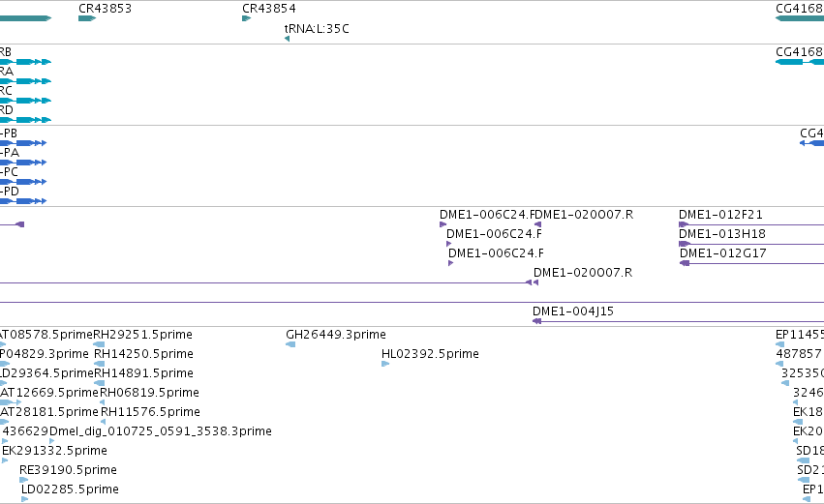The width and height of the screenshot is (824, 504).
Task: Click the DME1-013H18 feature arrow
Action: 685,244
